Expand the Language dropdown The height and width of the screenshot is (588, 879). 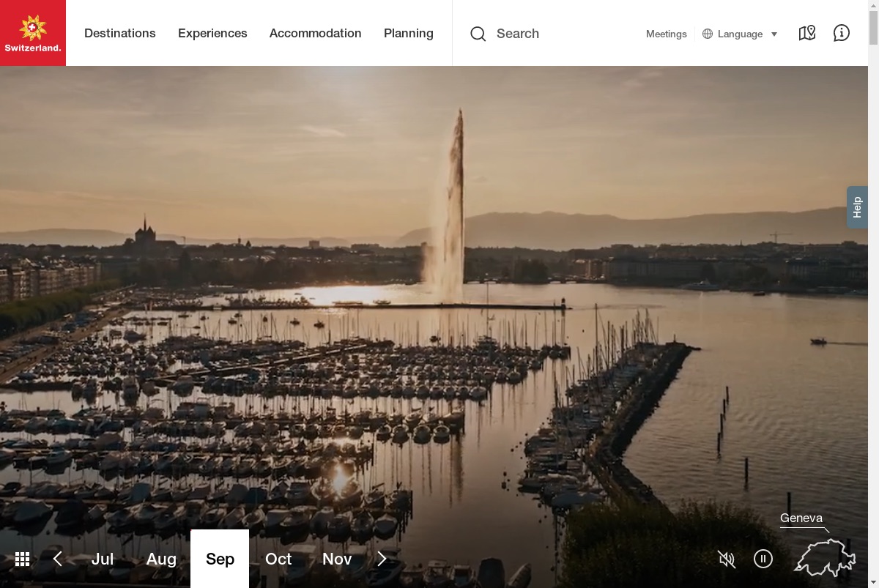[740, 34]
